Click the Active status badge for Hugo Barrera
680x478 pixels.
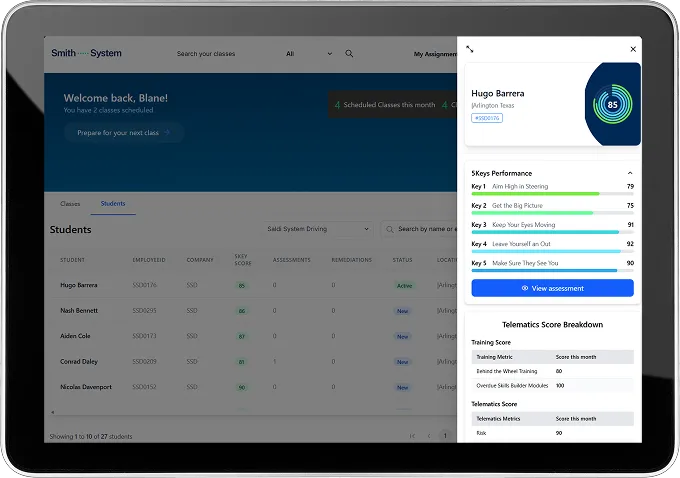click(x=402, y=285)
